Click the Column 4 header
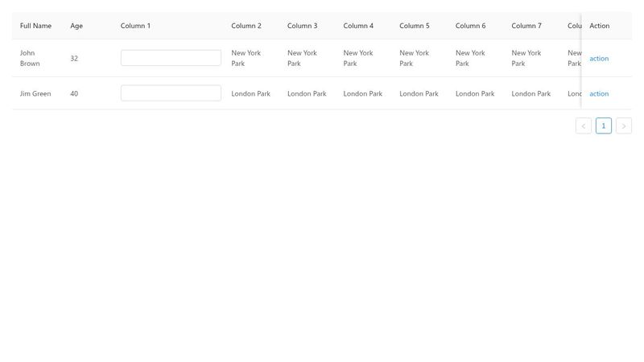The image size is (644, 362). (x=358, y=26)
